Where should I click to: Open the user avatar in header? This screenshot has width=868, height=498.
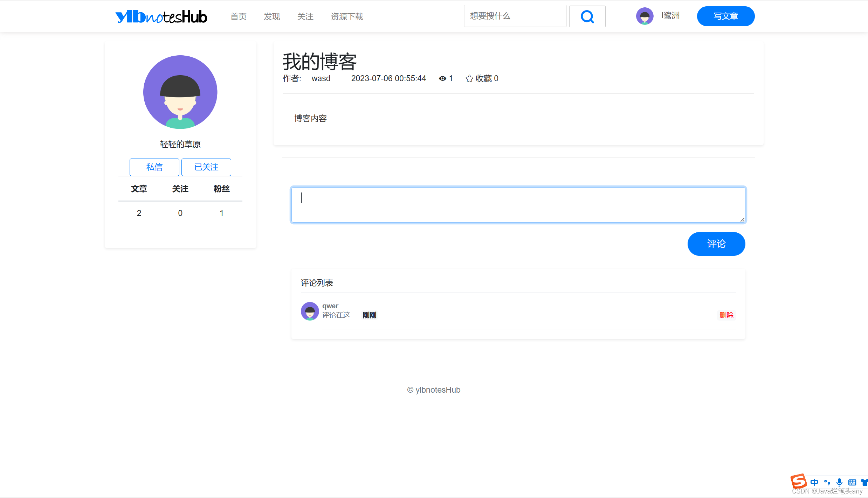(x=645, y=16)
